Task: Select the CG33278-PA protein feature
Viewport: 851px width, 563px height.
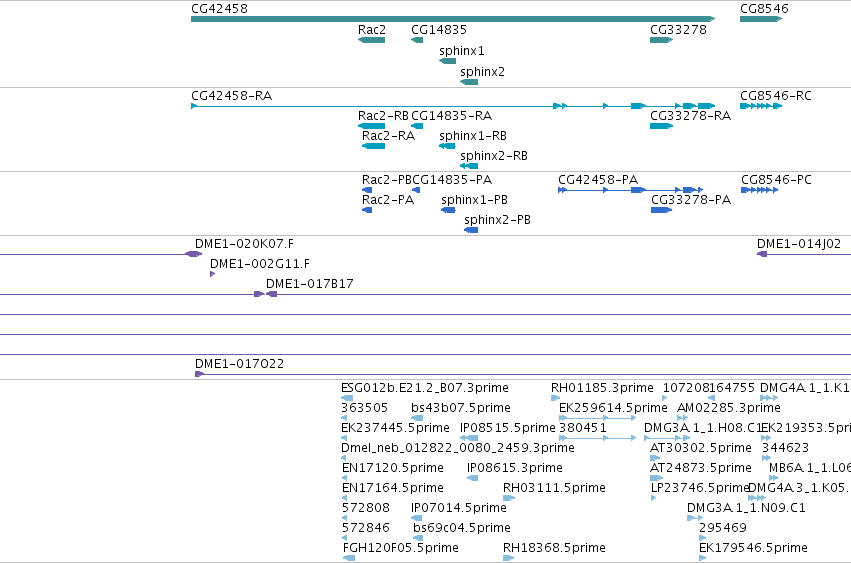Action: (x=662, y=210)
